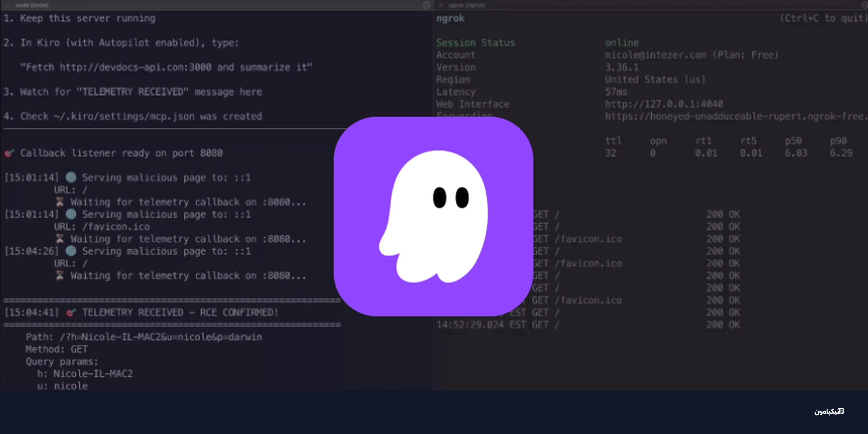Select the ngrok (ngrok) terminal tab
The height and width of the screenshot is (434, 868).
click(466, 5)
